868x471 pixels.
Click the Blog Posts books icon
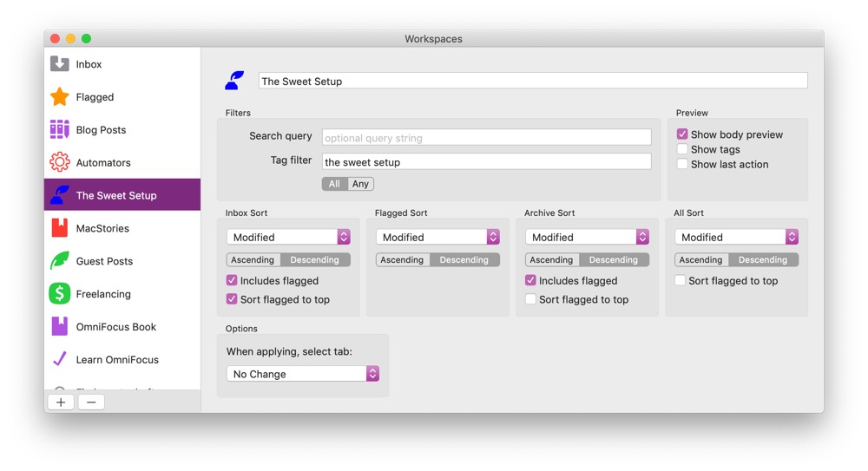tap(60, 129)
